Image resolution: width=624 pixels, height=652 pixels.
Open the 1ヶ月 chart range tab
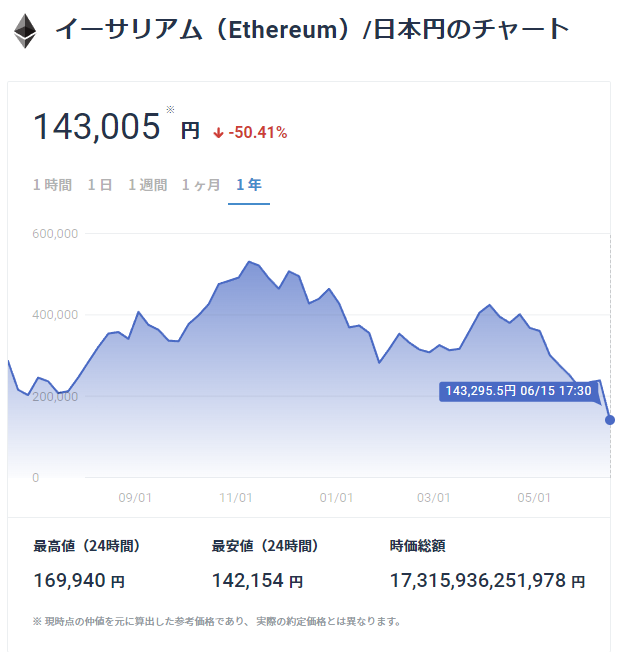pyautogui.click(x=201, y=185)
